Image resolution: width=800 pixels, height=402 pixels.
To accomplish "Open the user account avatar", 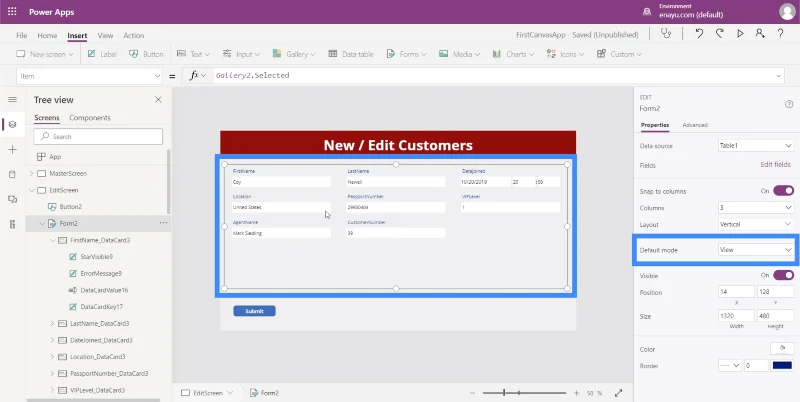I will 787,12.
